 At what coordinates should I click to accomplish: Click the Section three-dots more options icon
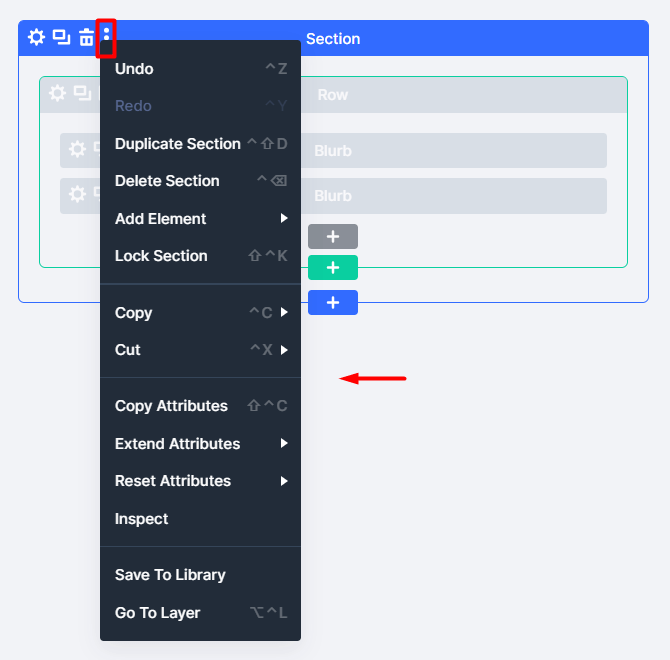106,38
